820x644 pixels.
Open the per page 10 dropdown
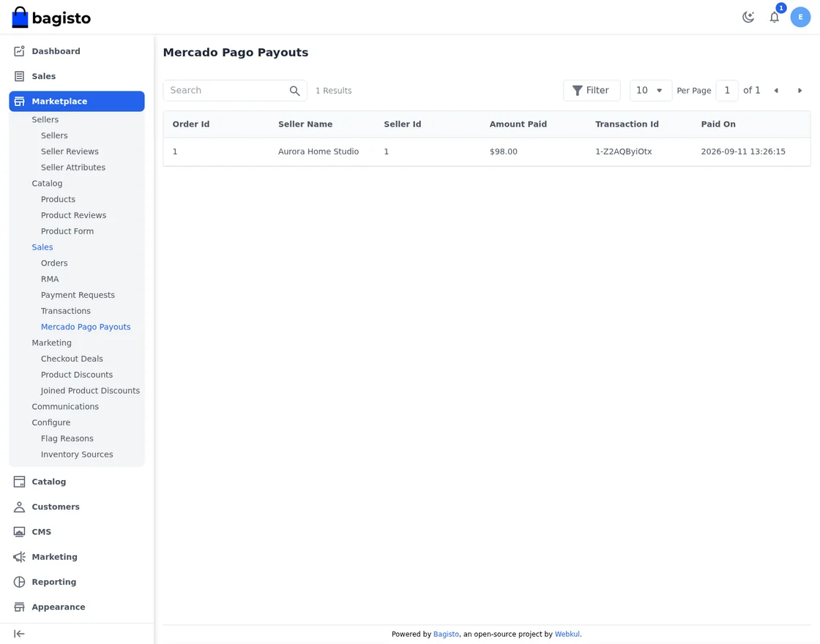[651, 91]
